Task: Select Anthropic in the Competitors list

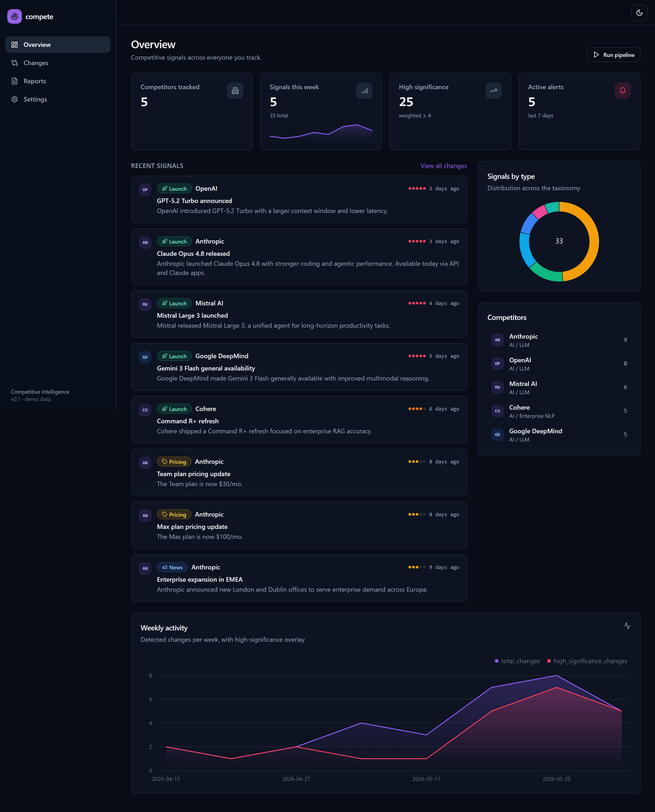Action: coord(559,340)
